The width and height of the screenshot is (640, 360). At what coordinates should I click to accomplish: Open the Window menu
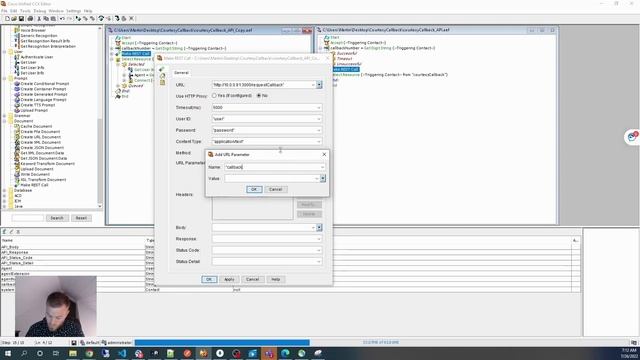pyautogui.click(x=56, y=11)
